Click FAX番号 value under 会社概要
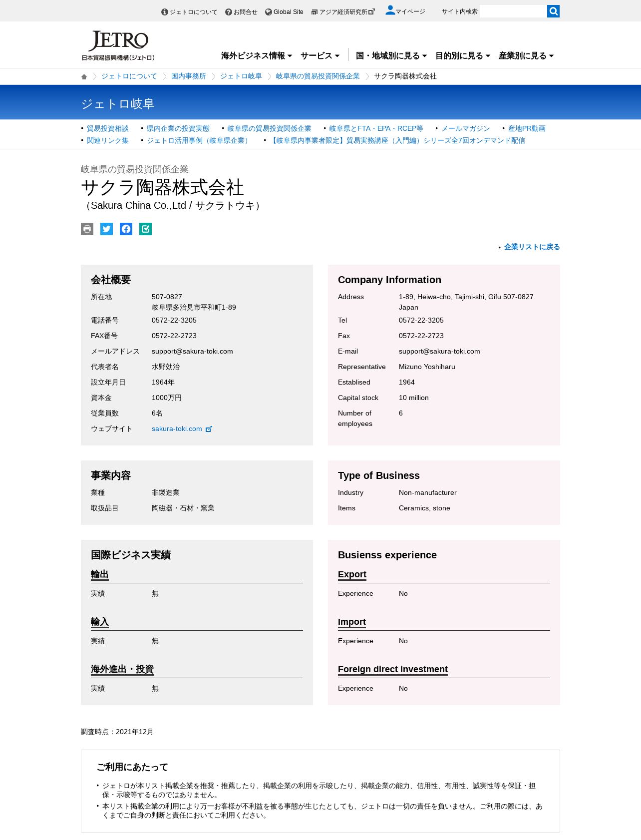The height and width of the screenshot is (840, 641). click(174, 336)
